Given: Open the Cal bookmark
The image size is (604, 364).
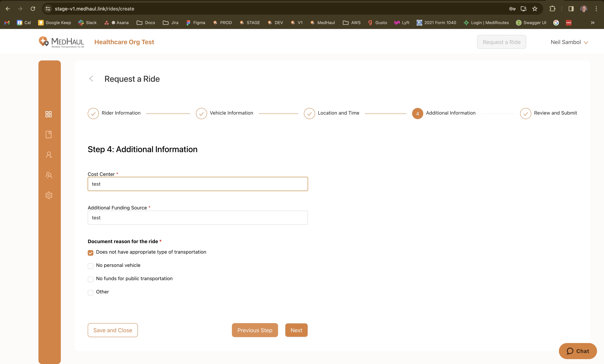Looking at the screenshot, I should [24, 23].
